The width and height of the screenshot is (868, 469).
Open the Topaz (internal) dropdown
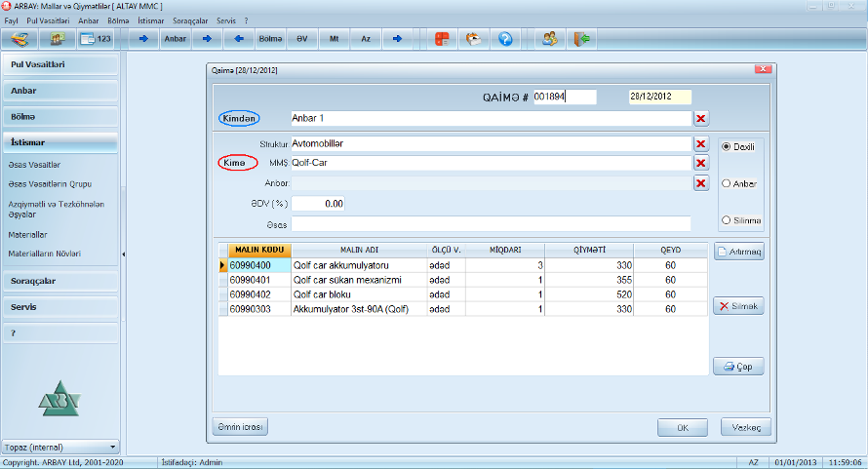click(60, 447)
